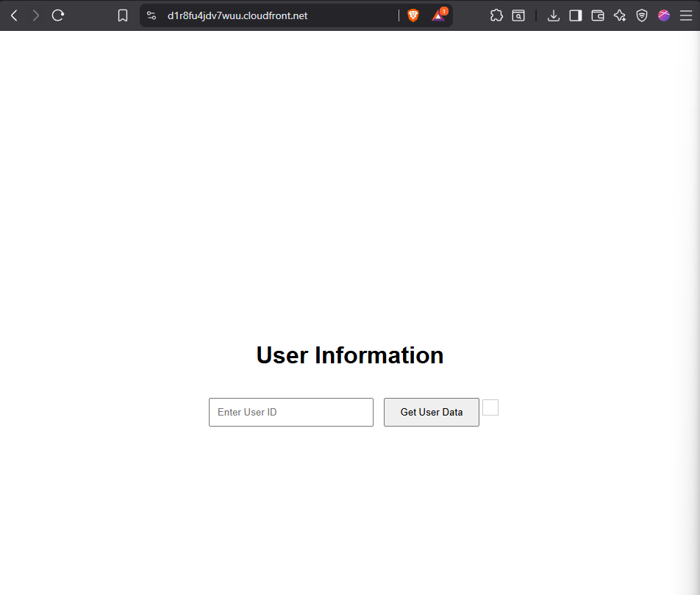Open Leo AI sparkle icon
The width and height of the screenshot is (700, 595).
[x=620, y=15]
